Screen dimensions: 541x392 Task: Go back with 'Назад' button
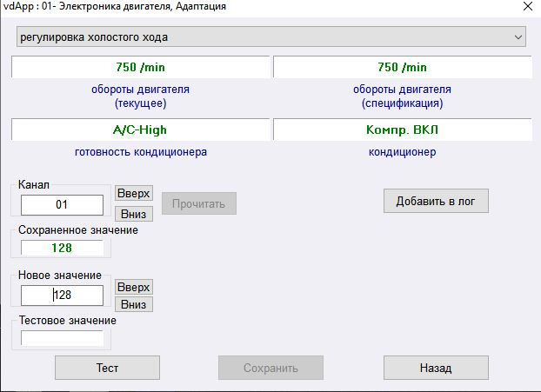tap(436, 368)
